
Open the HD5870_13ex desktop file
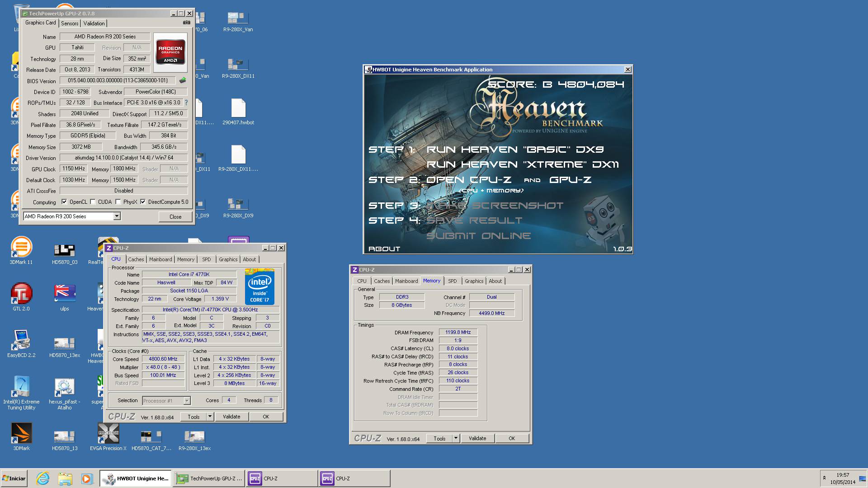(x=64, y=347)
